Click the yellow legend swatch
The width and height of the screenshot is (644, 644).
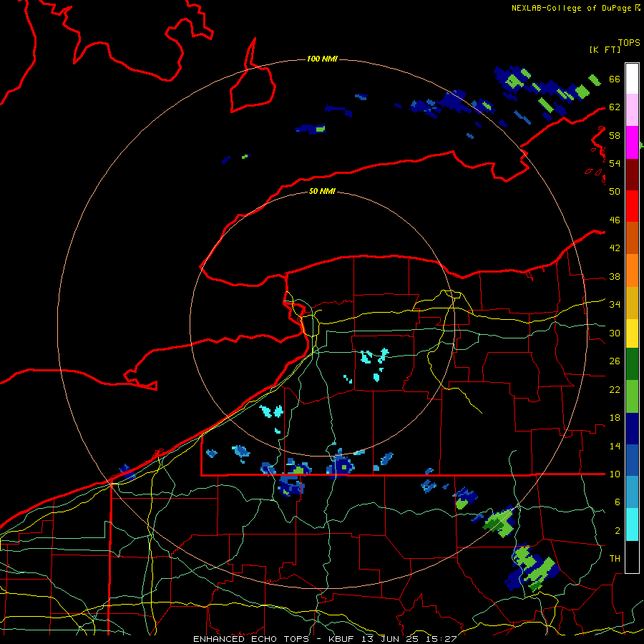pyautogui.click(x=632, y=333)
